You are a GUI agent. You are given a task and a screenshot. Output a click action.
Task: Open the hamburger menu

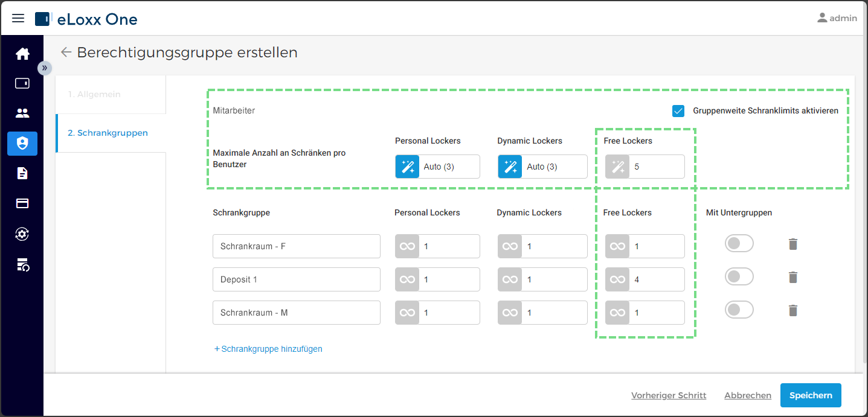(18, 18)
